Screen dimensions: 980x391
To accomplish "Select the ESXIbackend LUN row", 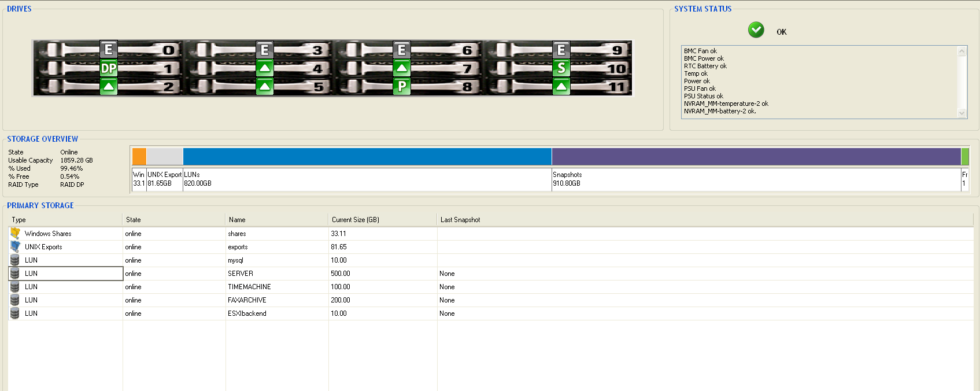I will click(247, 313).
